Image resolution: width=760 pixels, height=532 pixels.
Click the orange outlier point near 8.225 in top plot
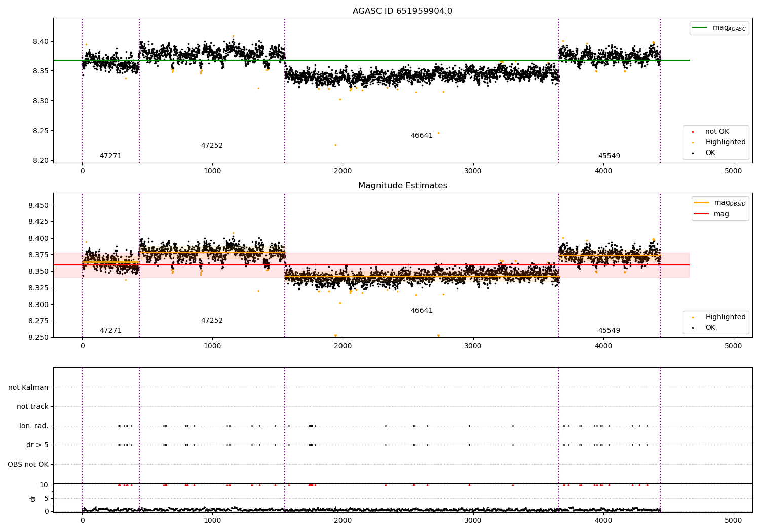[x=335, y=145]
